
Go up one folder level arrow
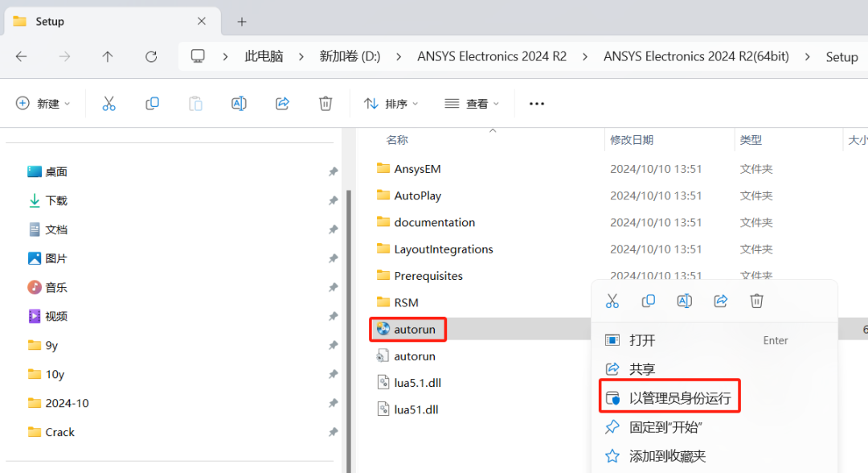pyautogui.click(x=108, y=56)
